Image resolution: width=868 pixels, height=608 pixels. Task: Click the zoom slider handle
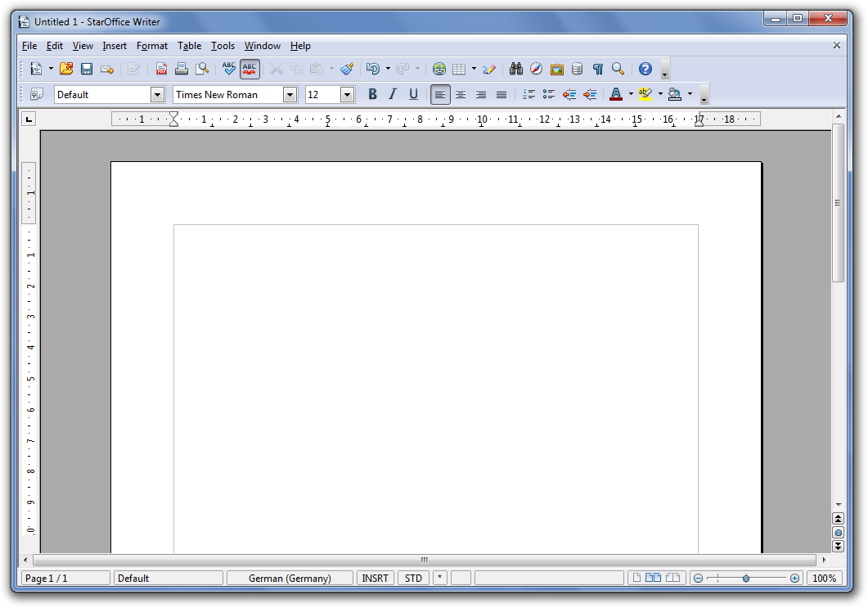[x=745, y=578]
